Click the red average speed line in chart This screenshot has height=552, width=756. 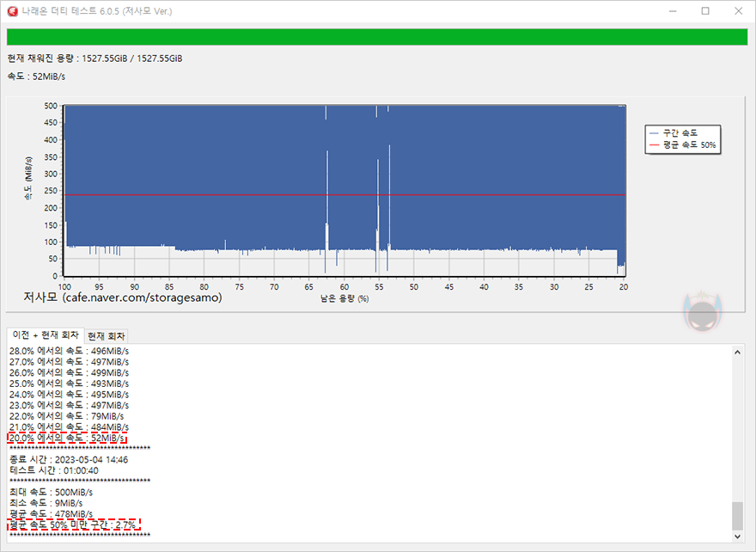344,195
